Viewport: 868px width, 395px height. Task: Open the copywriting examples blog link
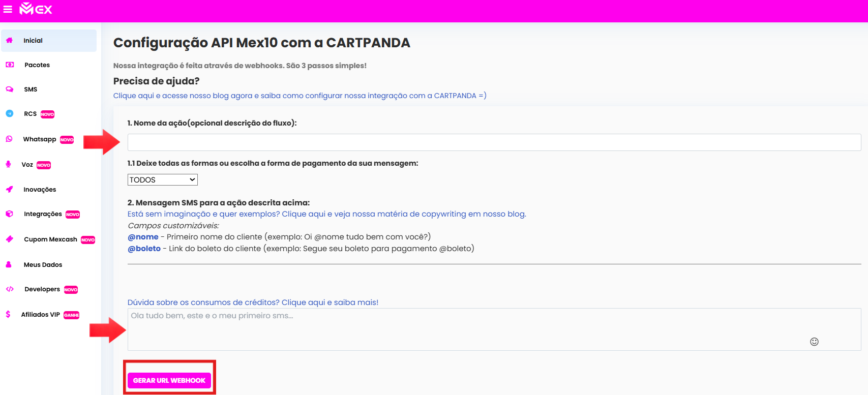[326, 214]
